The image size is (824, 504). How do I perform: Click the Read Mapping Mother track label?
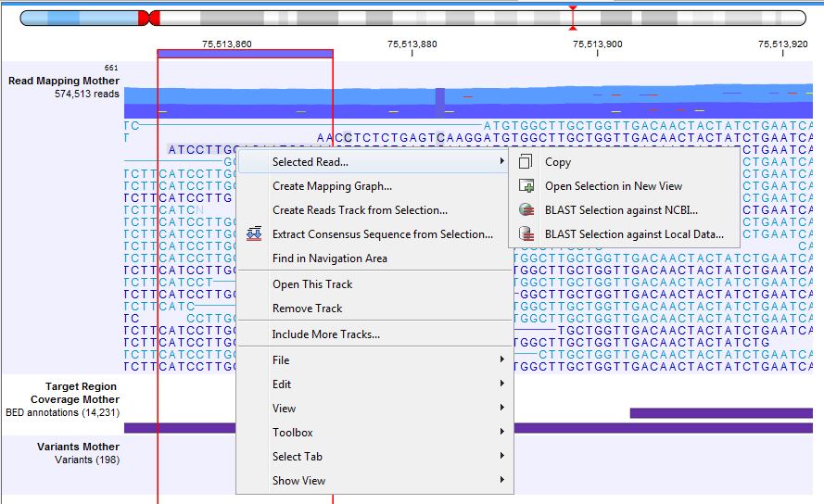tap(64, 82)
